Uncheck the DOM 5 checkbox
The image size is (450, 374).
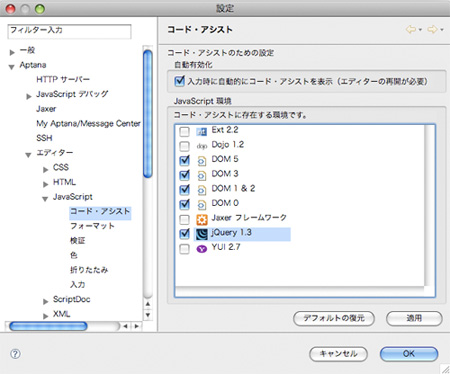pyautogui.click(x=184, y=161)
